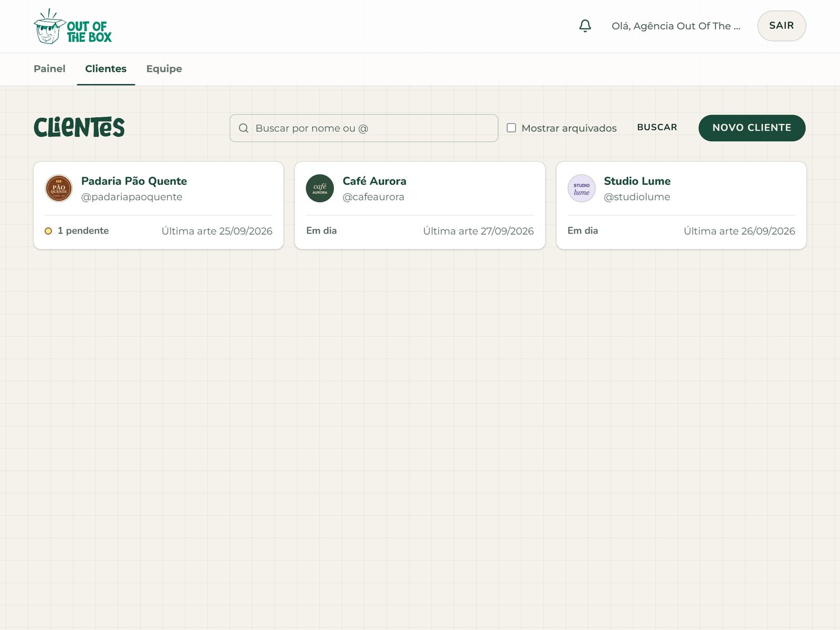Create a client with NOVO CLIENTE
The height and width of the screenshot is (630, 840).
tap(752, 128)
